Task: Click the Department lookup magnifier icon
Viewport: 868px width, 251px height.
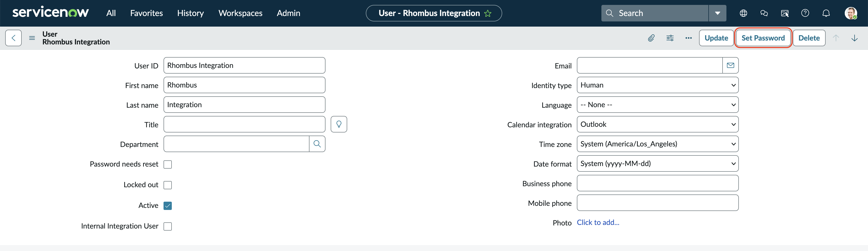Action: pyautogui.click(x=317, y=144)
